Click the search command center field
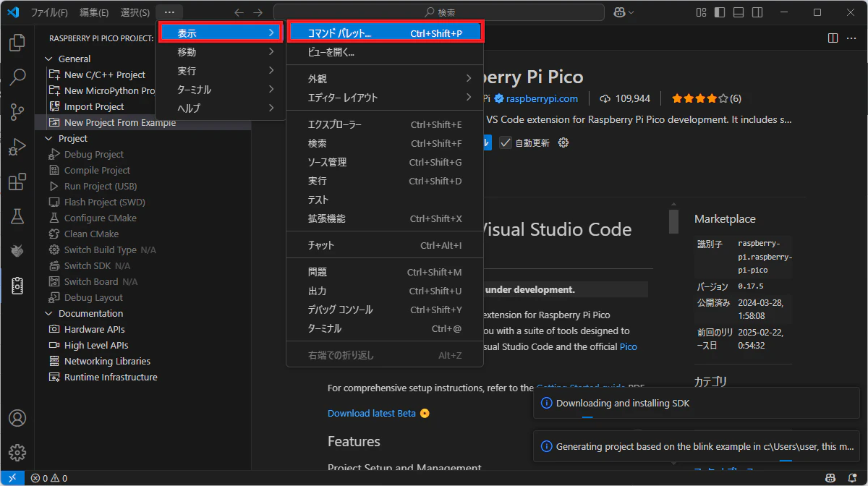868x486 pixels. (x=439, y=12)
